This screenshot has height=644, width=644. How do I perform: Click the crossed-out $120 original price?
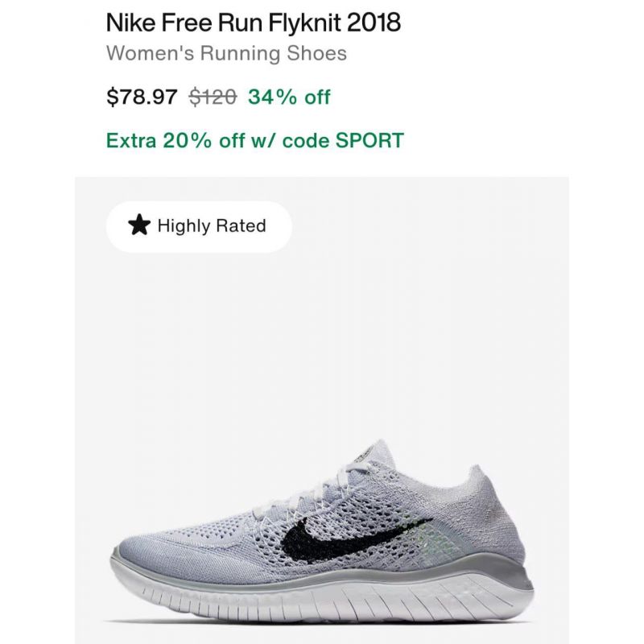click(213, 97)
